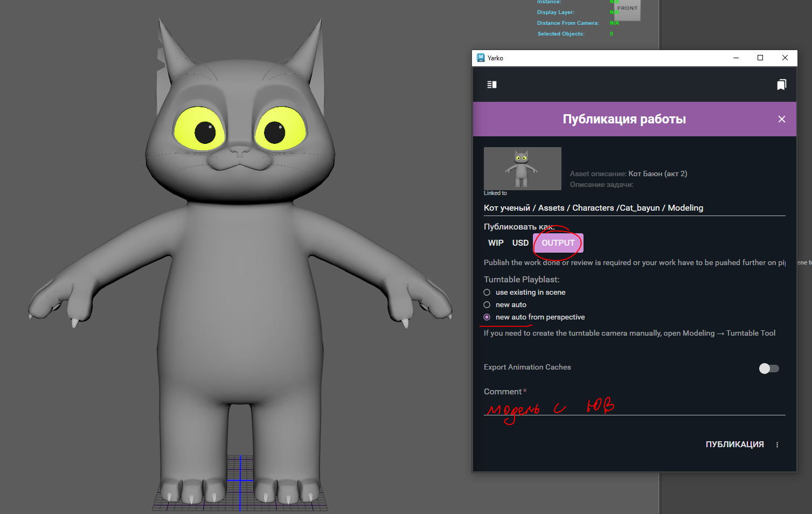Screen dimensions: 812x514
Task: Select the WIP publish type
Action: (496, 243)
